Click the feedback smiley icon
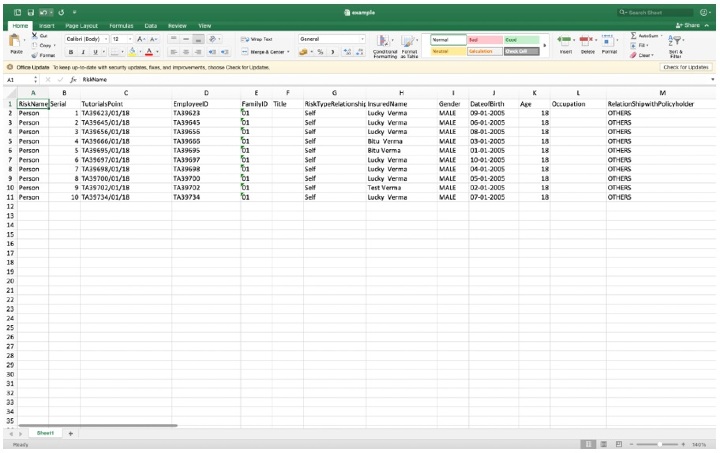Viewport: 720px width, 453px height. pyautogui.click(x=703, y=12)
